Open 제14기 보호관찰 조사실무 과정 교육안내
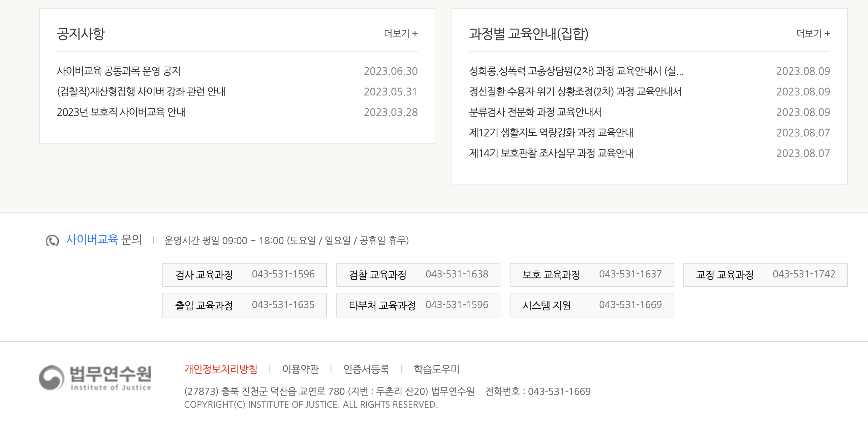 point(551,153)
